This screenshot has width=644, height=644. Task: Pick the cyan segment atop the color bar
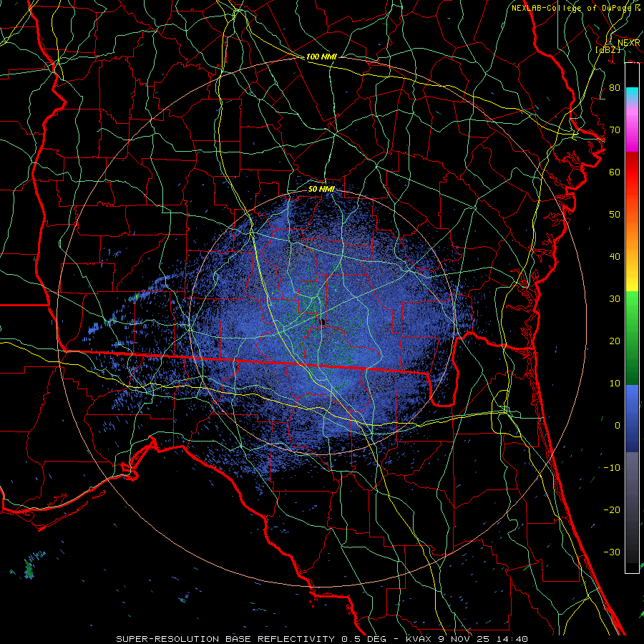pyautogui.click(x=632, y=94)
